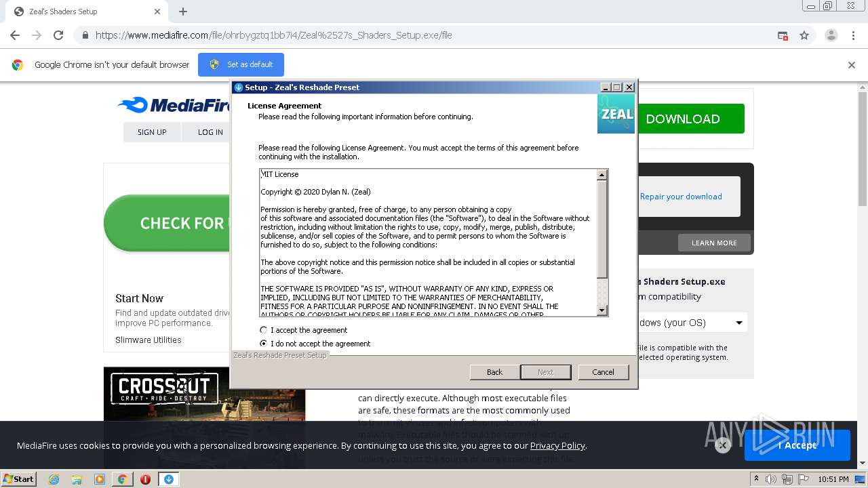Click the Cancel button in setup dialog
The width and height of the screenshot is (868, 488).
603,372
